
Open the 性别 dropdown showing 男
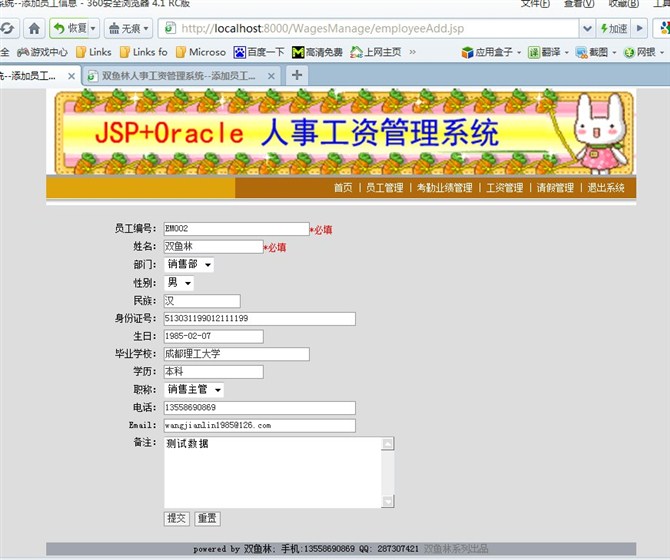click(x=179, y=283)
